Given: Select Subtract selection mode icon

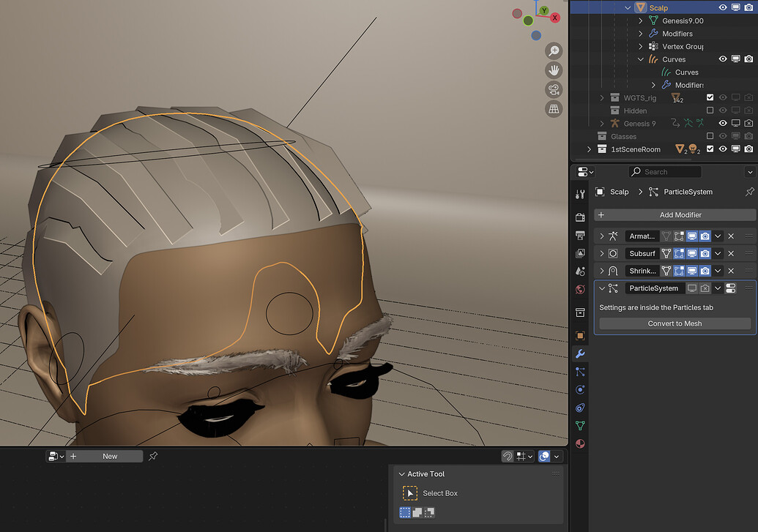Looking at the screenshot, I should pos(428,512).
